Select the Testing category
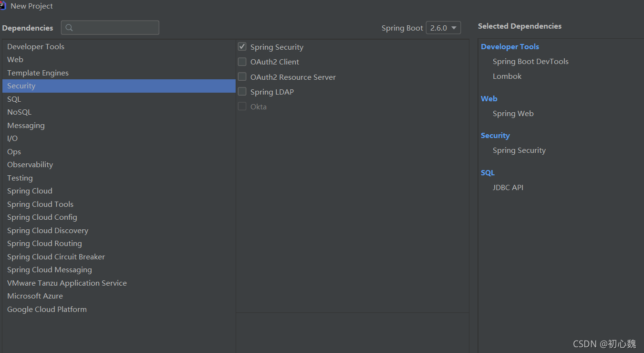This screenshot has width=644, height=353. coord(119,178)
